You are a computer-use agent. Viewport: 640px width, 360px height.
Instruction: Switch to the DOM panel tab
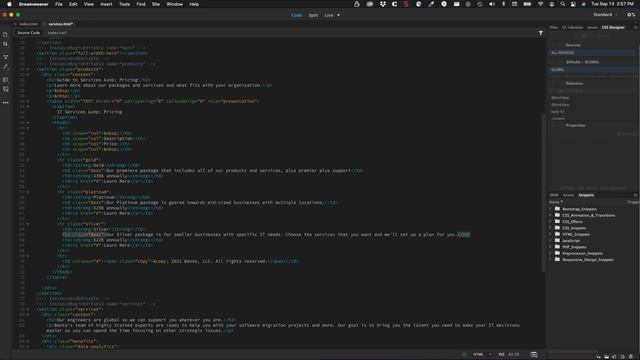(x=554, y=195)
